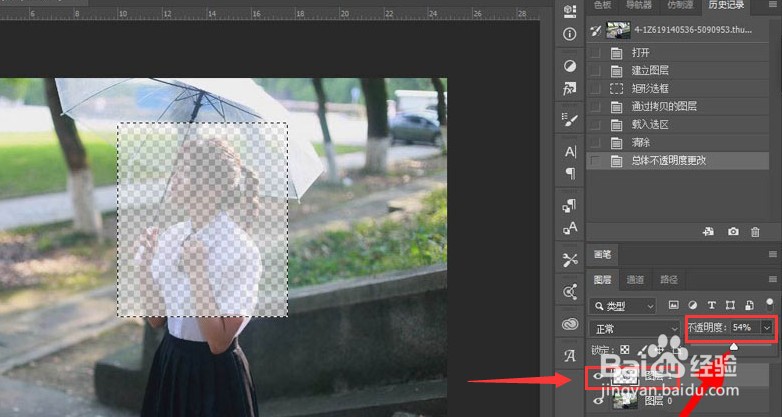The width and height of the screenshot is (782, 417).
Task: Open the Info panel icon
Action: click(x=570, y=34)
